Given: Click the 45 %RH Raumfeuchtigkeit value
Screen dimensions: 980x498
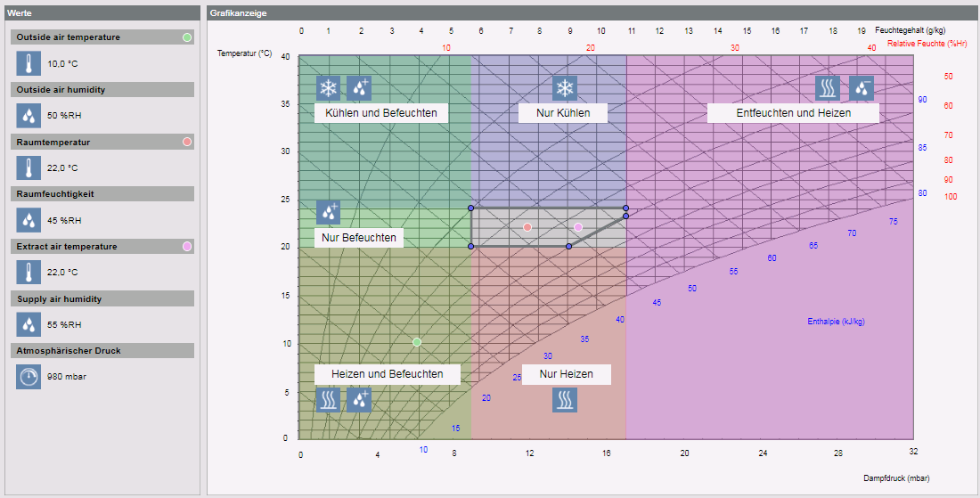Looking at the screenshot, I should click(x=64, y=221).
